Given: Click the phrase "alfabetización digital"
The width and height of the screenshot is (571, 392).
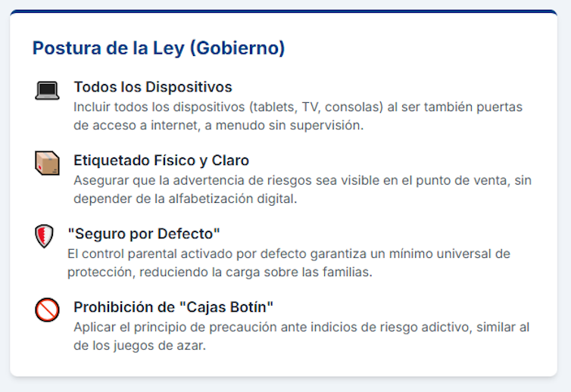Looking at the screenshot, I should [229, 198].
